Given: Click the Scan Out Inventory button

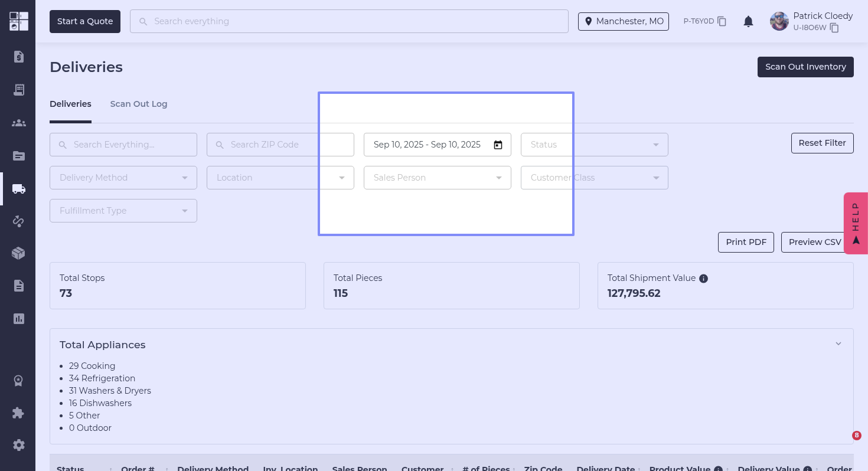Looking at the screenshot, I should click(805, 67).
